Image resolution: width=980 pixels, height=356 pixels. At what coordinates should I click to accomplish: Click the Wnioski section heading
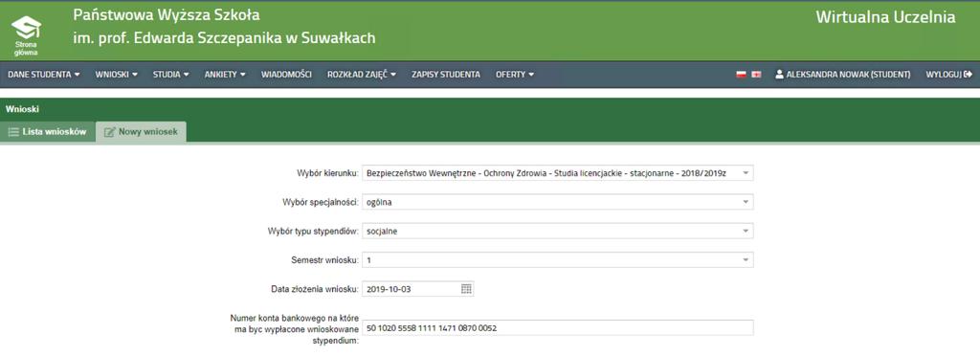pos(23,109)
